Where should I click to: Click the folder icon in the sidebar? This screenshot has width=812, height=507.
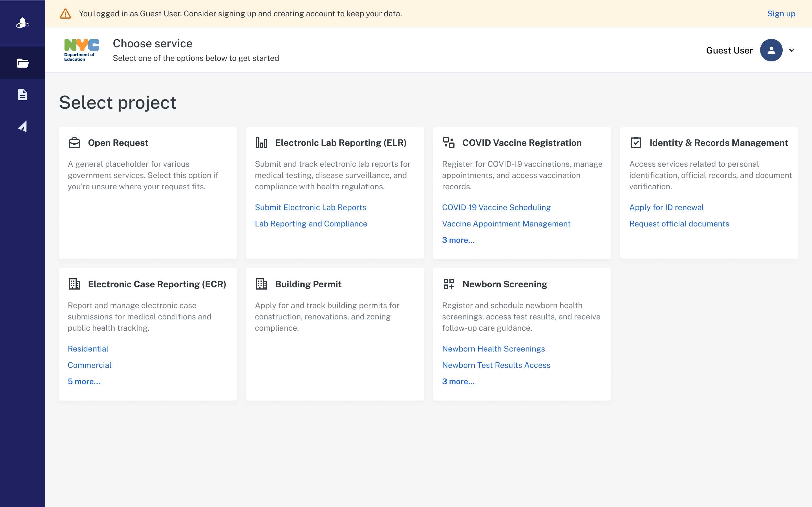[23, 63]
